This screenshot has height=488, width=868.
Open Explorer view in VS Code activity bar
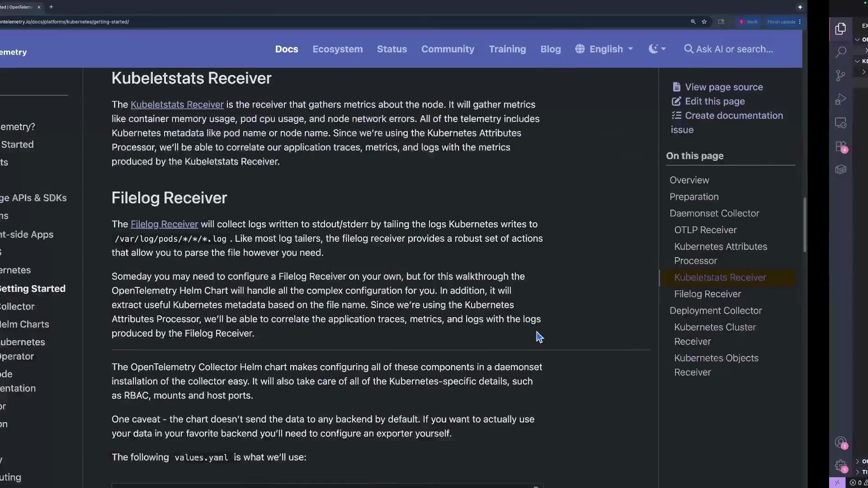840,29
